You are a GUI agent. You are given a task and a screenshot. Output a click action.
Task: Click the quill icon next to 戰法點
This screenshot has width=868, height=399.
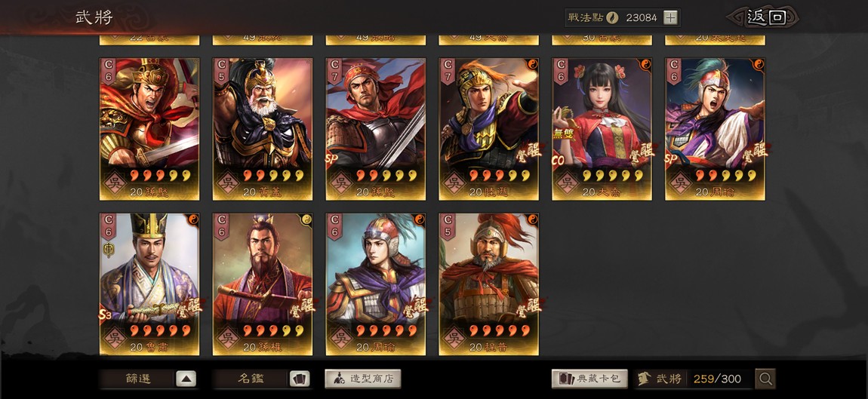611,17
